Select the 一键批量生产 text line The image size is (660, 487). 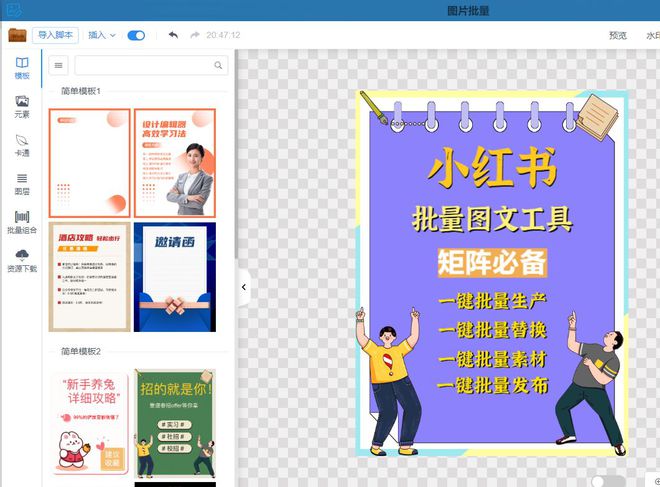pos(492,301)
